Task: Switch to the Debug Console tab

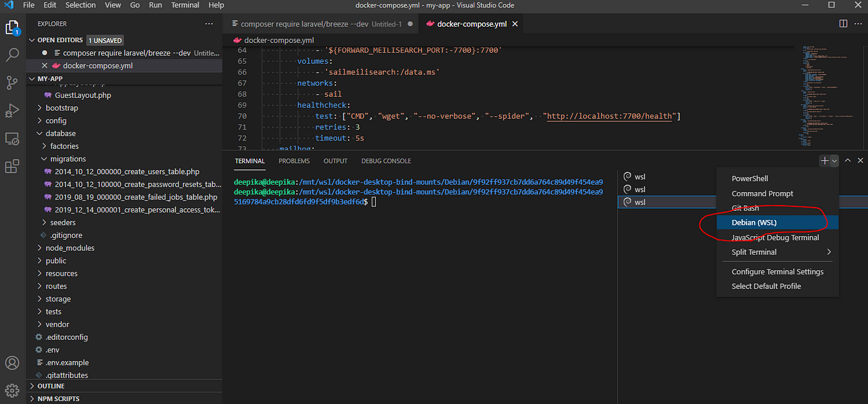Action: [x=386, y=160]
